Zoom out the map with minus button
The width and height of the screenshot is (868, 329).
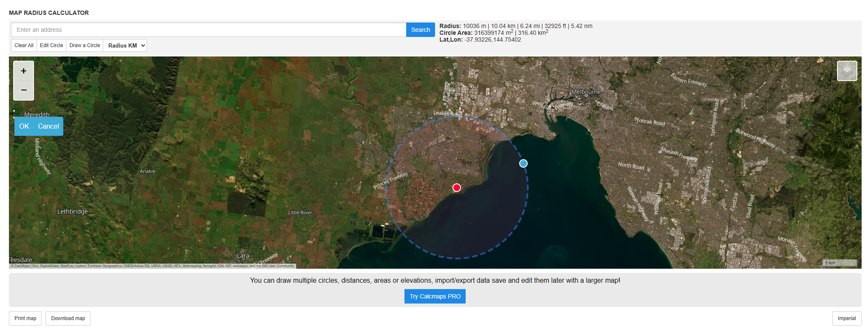click(24, 90)
